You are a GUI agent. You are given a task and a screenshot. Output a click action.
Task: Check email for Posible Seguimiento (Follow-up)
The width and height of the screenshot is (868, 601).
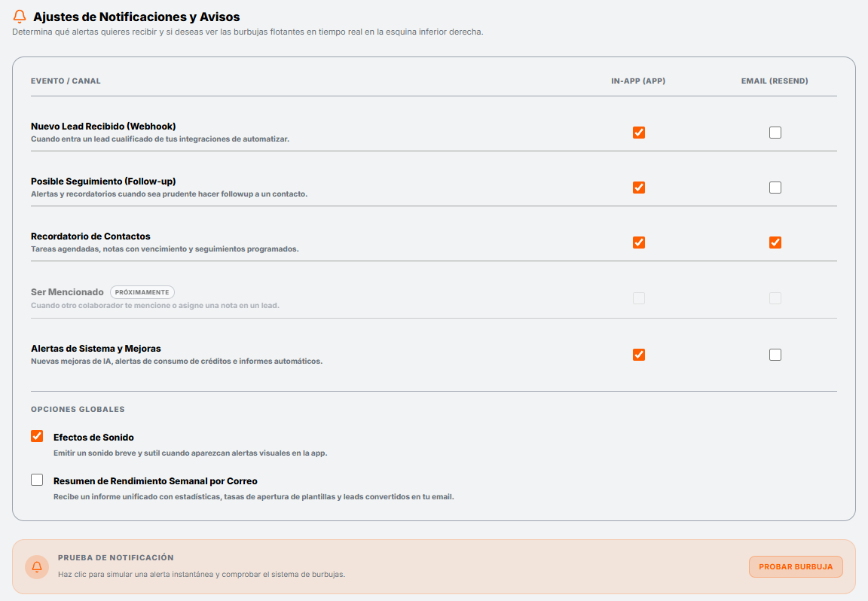775,188
